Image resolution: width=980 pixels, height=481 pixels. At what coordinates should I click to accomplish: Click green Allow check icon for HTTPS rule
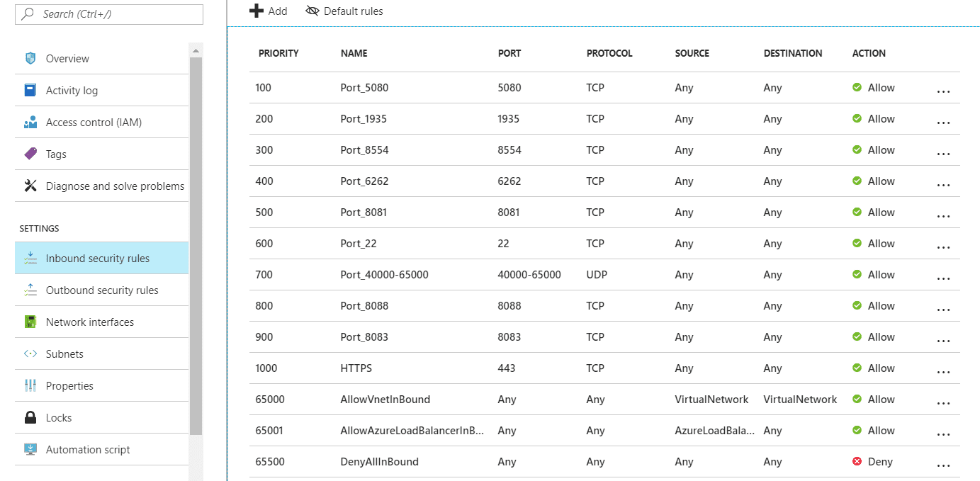pyautogui.click(x=857, y=368)
